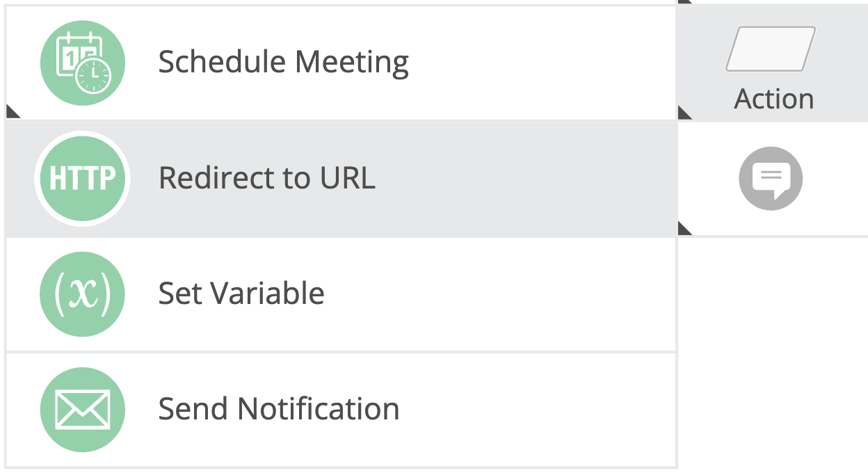Click the Schedule Meeting calendar clock icon
Image resolution: width=868 pixels, height=473 pixels.
coord(82,63)
